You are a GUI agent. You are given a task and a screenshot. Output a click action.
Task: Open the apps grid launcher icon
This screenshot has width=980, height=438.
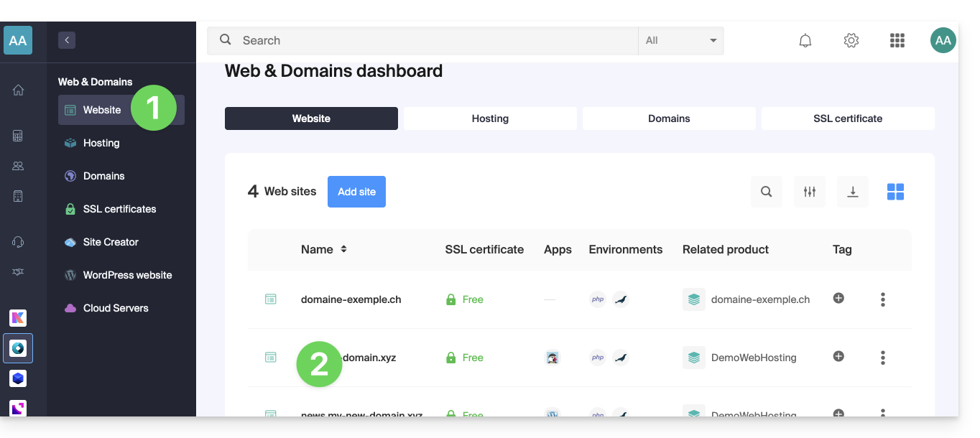pos(897,41)
